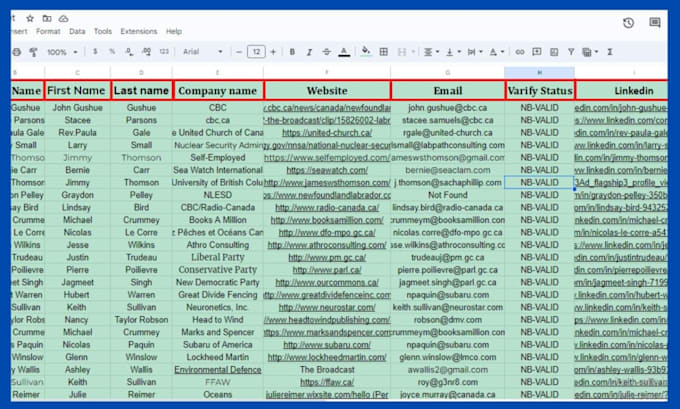Toggle strikethrough formatting
Image resolution: width=680 pixels, height=409 pixels.
tap(327, 52)
